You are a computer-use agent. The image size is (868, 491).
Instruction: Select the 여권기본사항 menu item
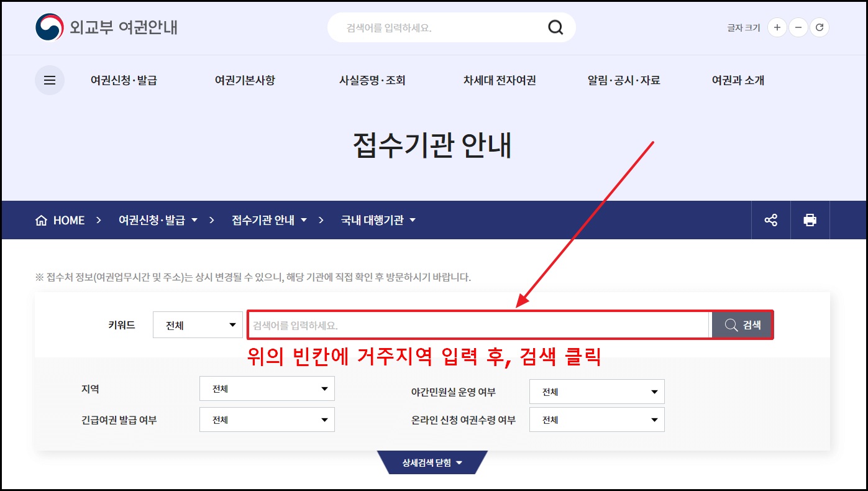click(244, 80)
